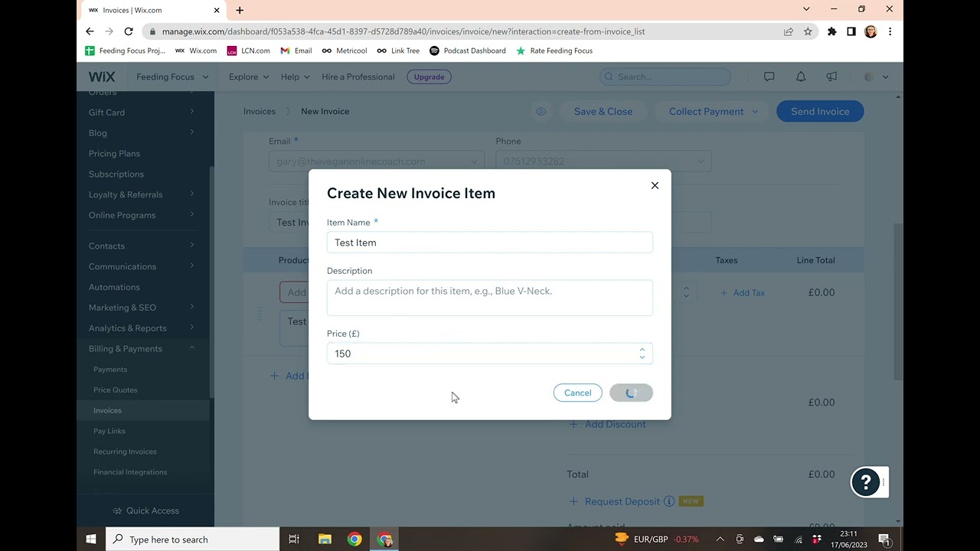Click the loading Add button in dialog

[x=631, y=393]
